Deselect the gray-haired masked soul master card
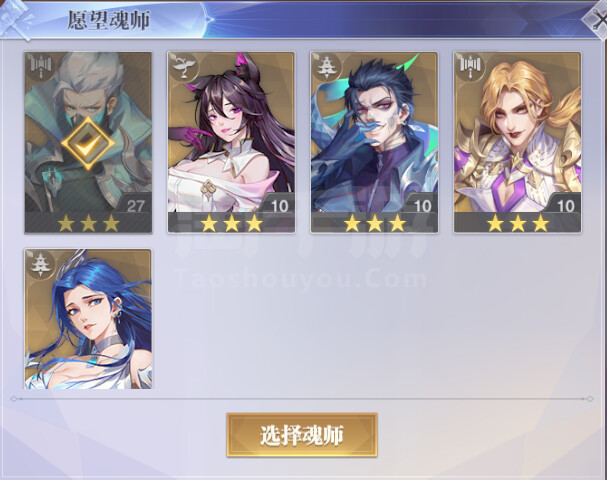Viewport: 607px width, 480px height. tap(88, 142)
